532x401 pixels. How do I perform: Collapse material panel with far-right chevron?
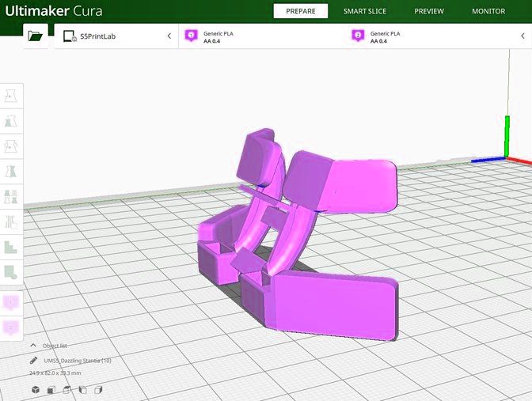point(522,36)
